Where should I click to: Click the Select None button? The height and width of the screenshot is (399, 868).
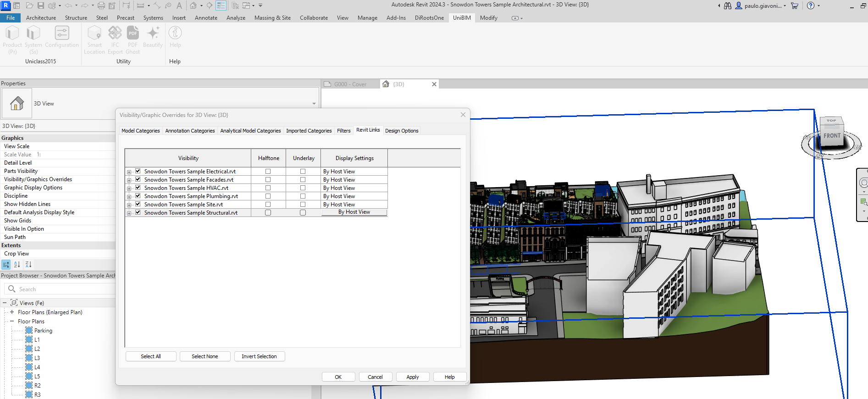click(205, 356)
